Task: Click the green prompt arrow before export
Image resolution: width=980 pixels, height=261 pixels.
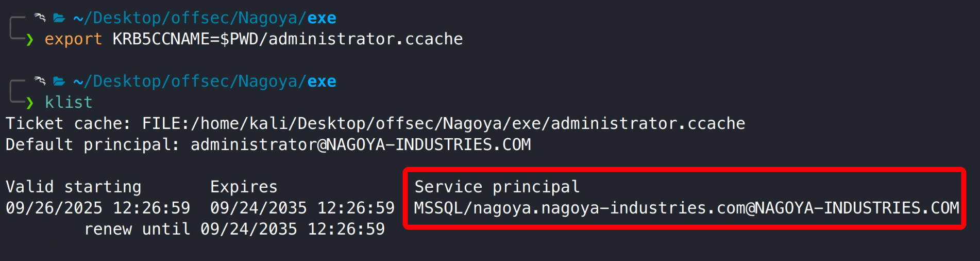Action: point(30,40)
